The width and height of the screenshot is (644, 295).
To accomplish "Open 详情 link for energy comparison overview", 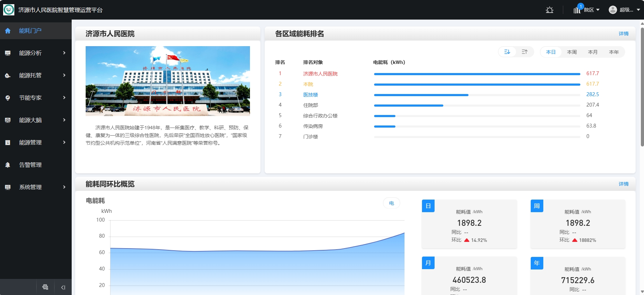I will pyautogui.click(x=623, y=184).
